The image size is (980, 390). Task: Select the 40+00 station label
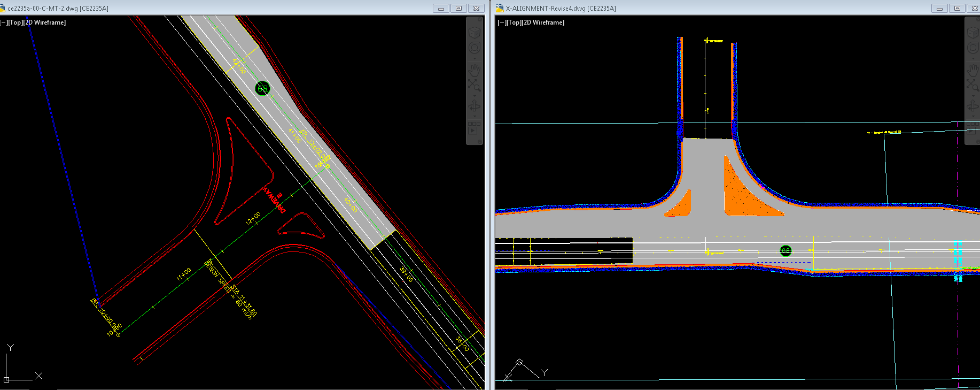tap(351, 205)
